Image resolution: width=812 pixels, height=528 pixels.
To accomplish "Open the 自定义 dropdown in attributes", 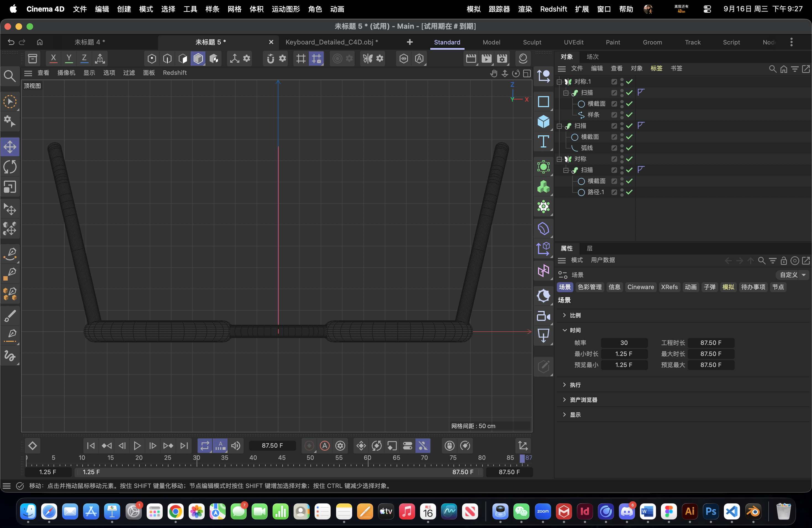I will click(792, 275).
